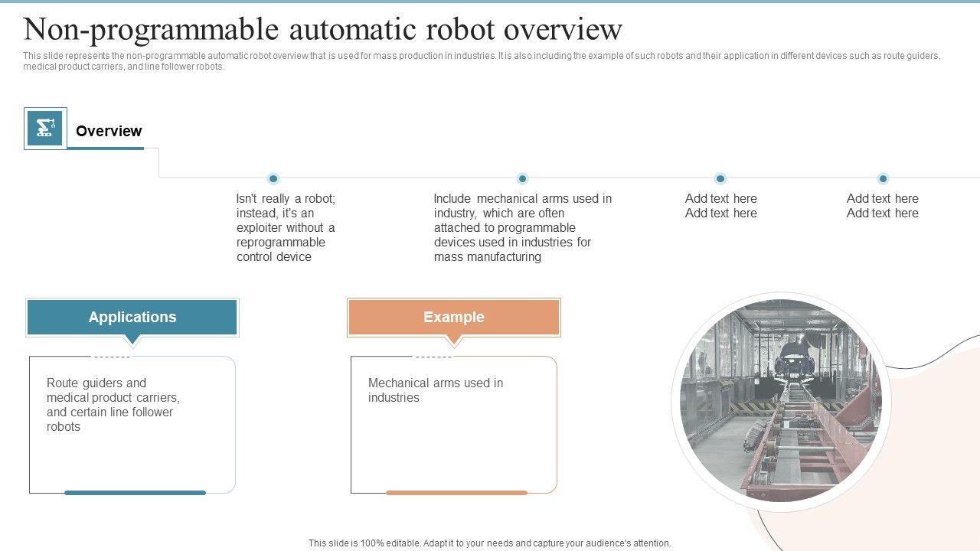Click the timeline dot above the fourth column's "Add text here"
Viewport: 980px width, 551px height.
(883, 178)
